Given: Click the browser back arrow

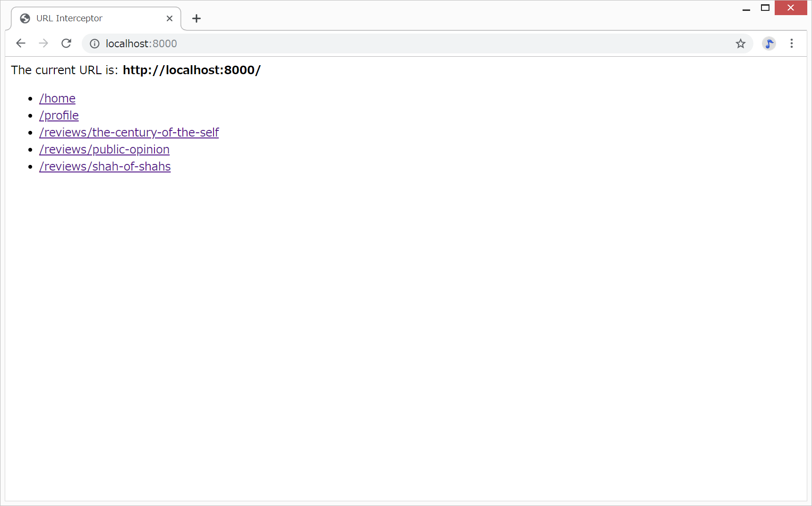Looking at the screenshot, I should point(20,43).
